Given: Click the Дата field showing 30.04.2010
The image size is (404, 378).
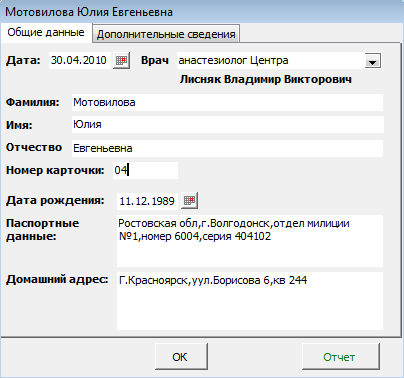Looking at the screenshot, I should (80, 61).
